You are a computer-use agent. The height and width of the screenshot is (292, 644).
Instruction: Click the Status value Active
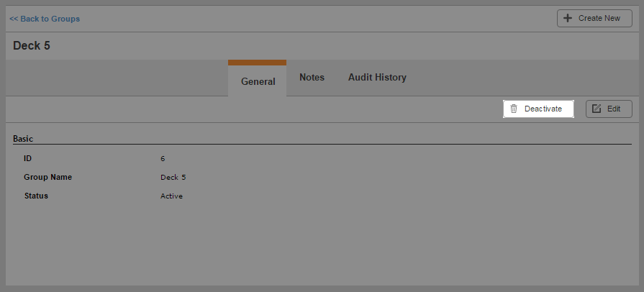click(171, 196)
